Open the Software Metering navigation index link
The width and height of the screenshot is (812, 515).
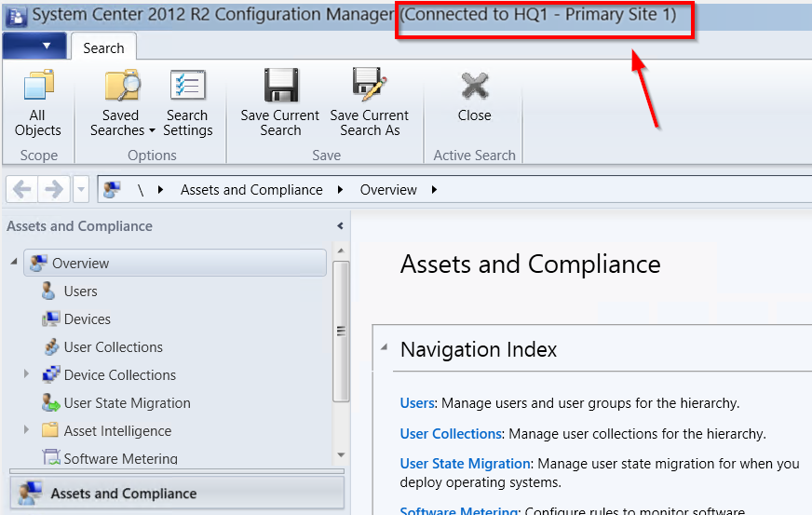point(459,510)
